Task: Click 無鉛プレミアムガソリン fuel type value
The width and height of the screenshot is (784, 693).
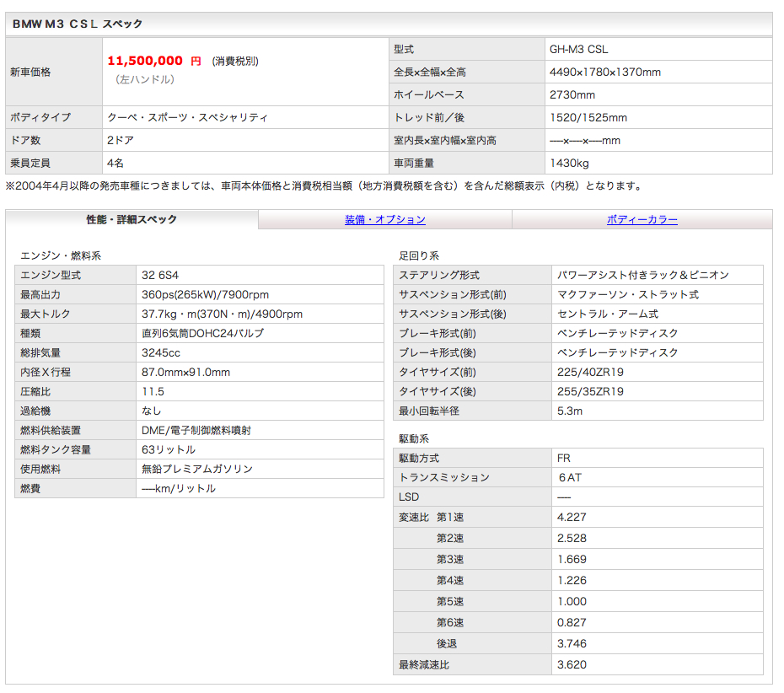Action: pyautogui.click(x=197, y=469)
